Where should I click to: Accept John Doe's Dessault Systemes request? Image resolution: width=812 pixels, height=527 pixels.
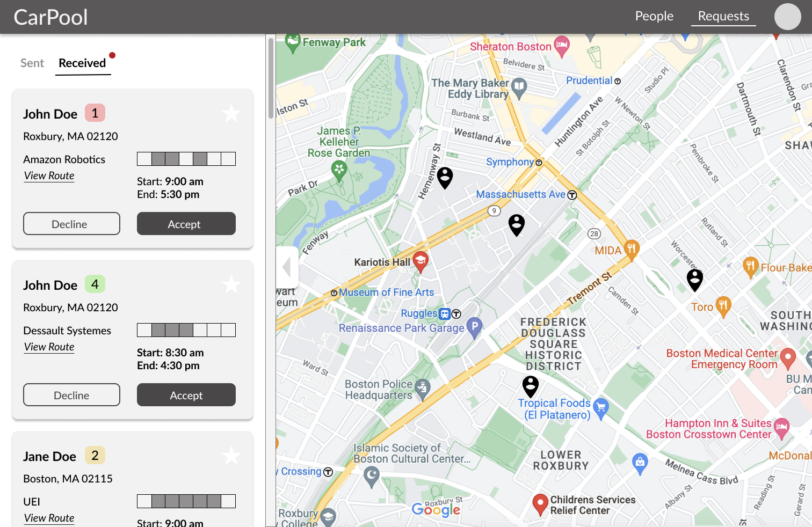click(x=186, y=395)
